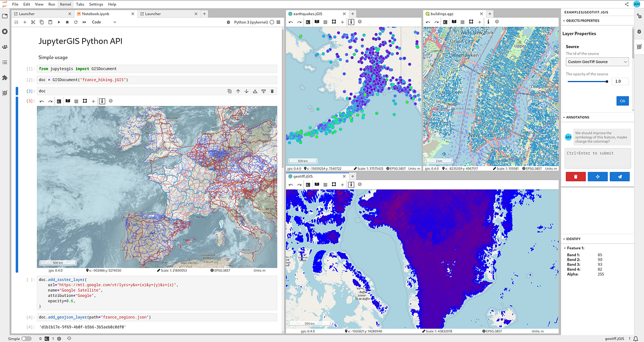644x342 pixels.
Task: Open the identify tool in earthquakes.jGIS toolbar
Action: (x=352, y=21)
